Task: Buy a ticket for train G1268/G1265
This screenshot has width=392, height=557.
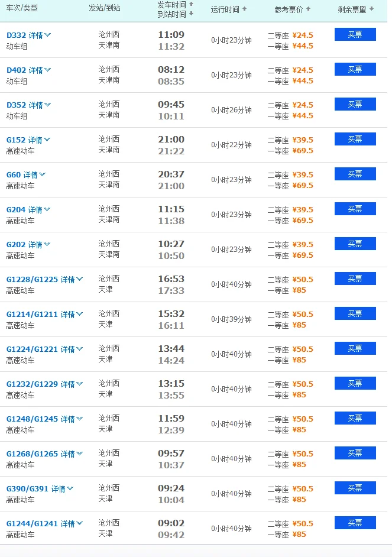Action: (x=355, y=453)
